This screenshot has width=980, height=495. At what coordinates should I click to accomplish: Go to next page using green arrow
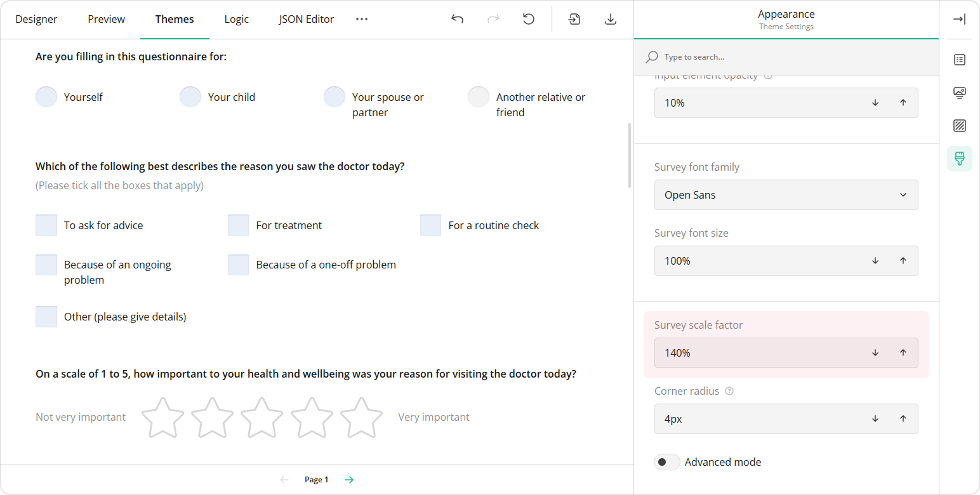click(x=349, y=480)
